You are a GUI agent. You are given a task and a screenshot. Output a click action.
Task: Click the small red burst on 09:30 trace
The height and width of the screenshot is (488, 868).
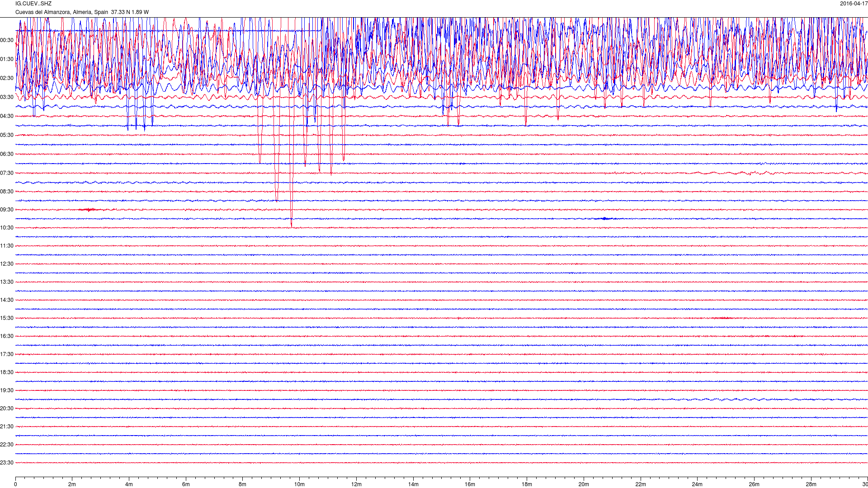pyautogui.click(x=89, y=210)
